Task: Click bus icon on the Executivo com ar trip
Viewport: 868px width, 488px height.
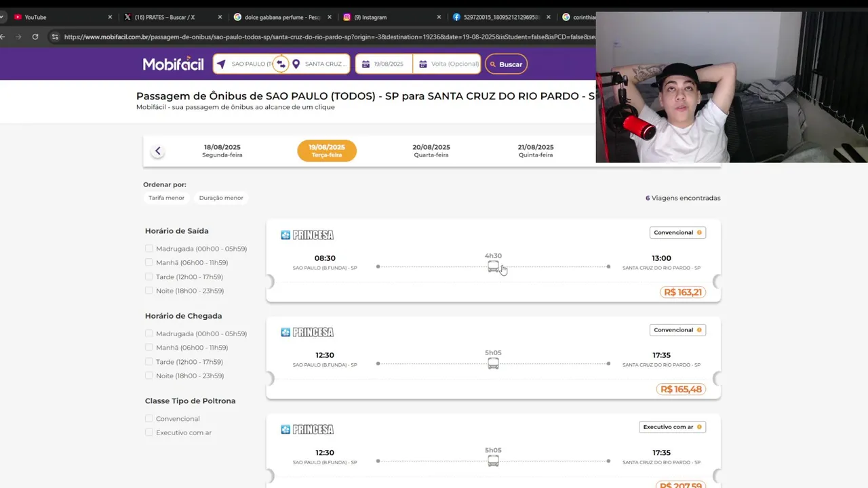Action: click(493, 462)
